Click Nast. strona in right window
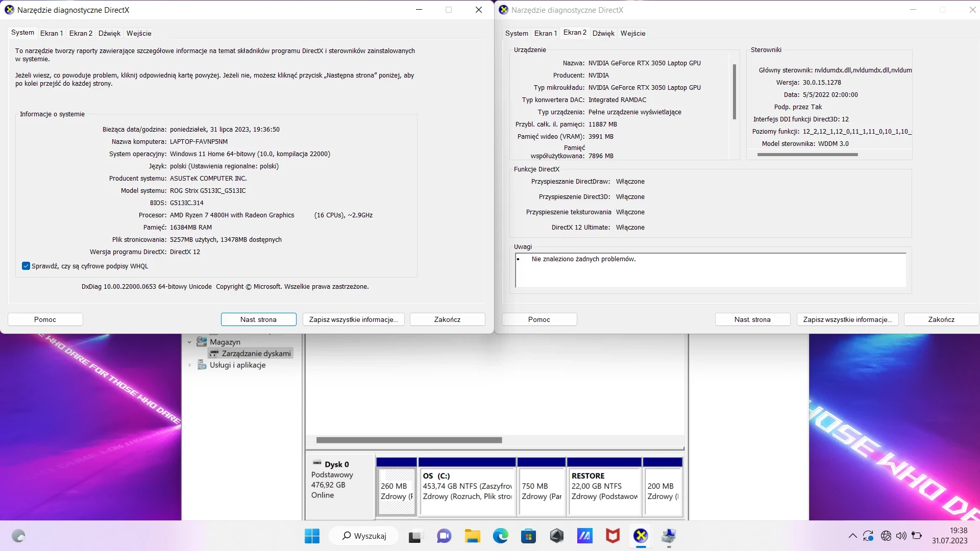Screen dimensions: 980x551 (753, 319)
